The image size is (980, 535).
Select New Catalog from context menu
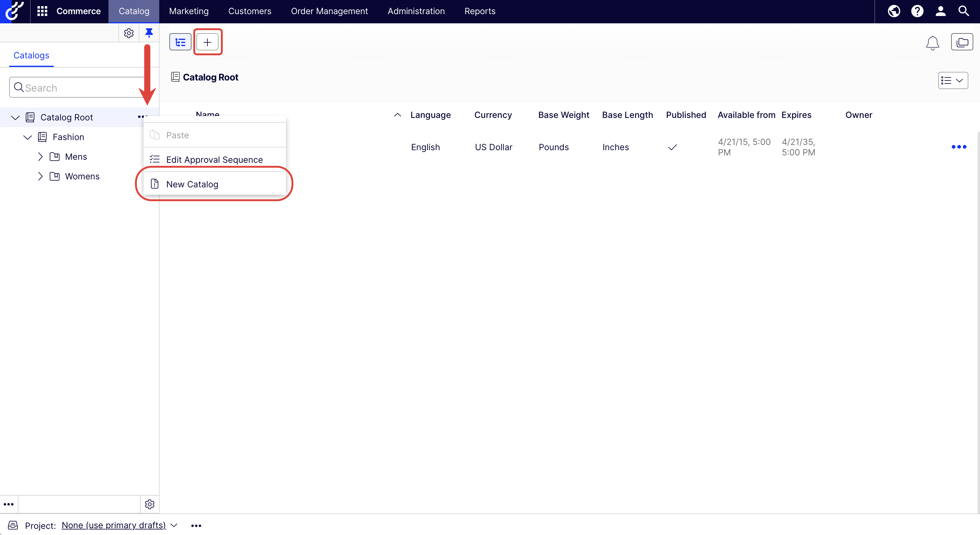[192, 184]
